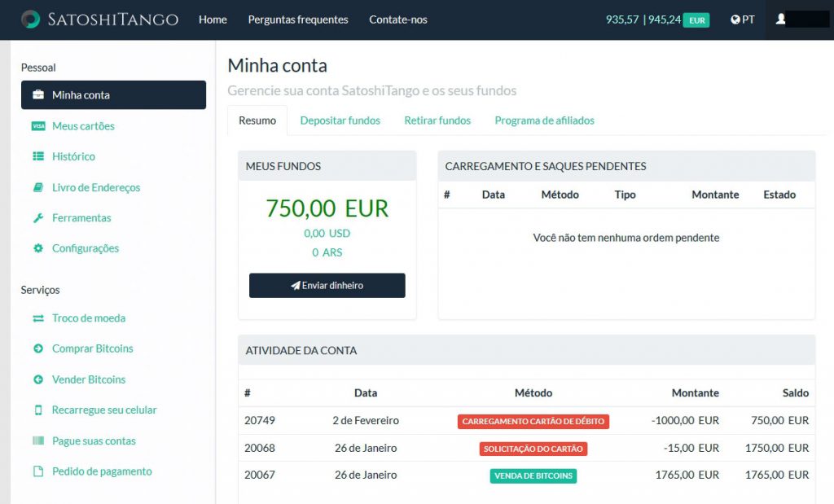This screenshot has width=834, height=504.
Task: Open the PT language selector
Action: [x=742, y=19]
